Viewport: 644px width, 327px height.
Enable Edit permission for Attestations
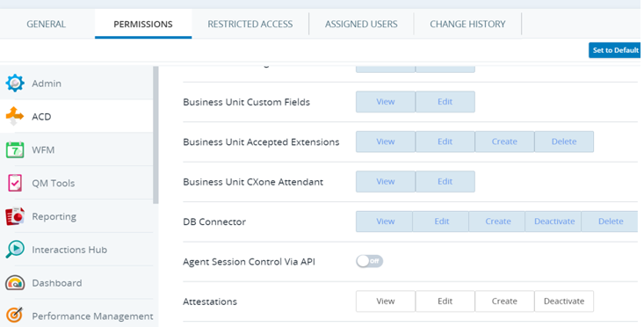445,302
